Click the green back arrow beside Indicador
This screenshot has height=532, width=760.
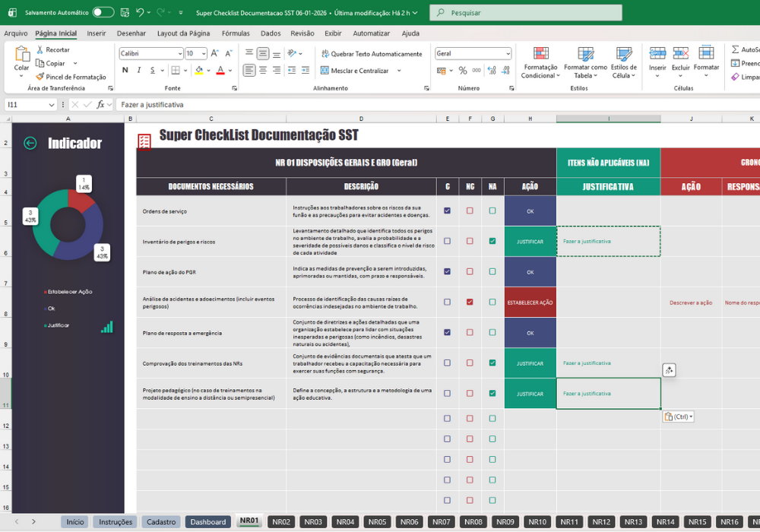tap(30, 143)
